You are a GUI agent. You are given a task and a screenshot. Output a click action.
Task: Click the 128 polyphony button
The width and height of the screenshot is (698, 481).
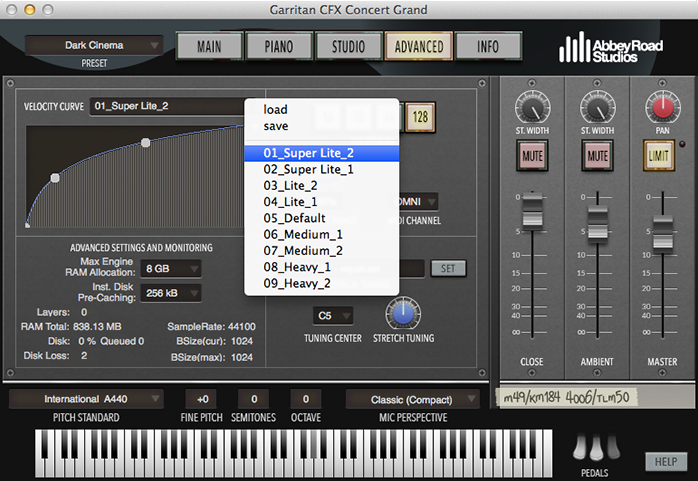(420, 117)
